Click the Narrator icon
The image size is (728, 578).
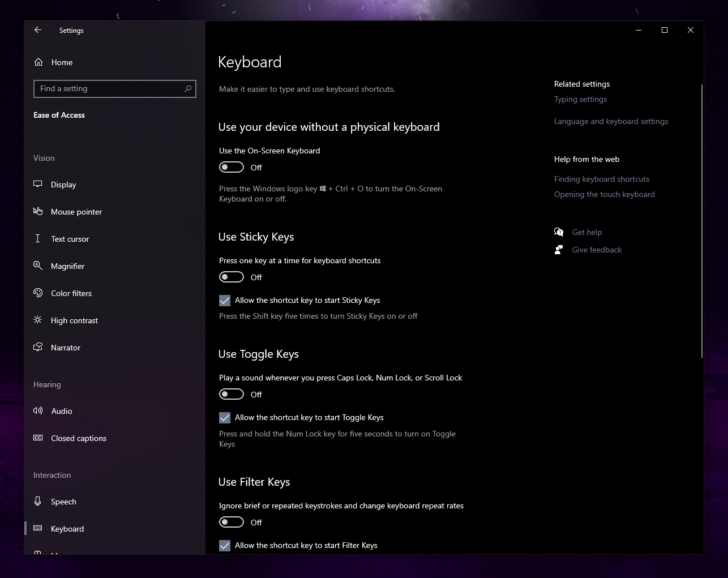(38, 347)
